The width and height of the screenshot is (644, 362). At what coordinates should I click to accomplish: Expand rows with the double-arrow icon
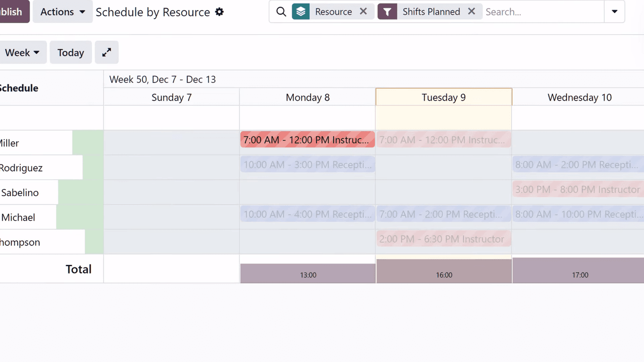tap(107, 53)
